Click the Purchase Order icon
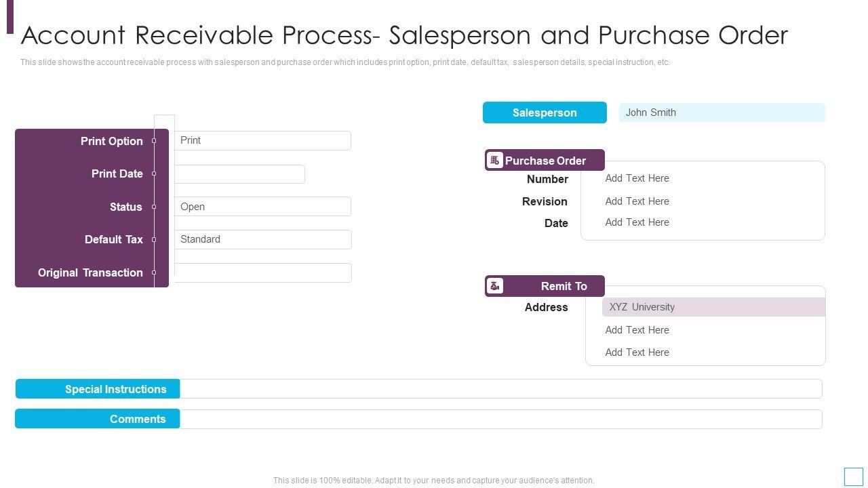 pyautogui.click(x=495, y=160)
